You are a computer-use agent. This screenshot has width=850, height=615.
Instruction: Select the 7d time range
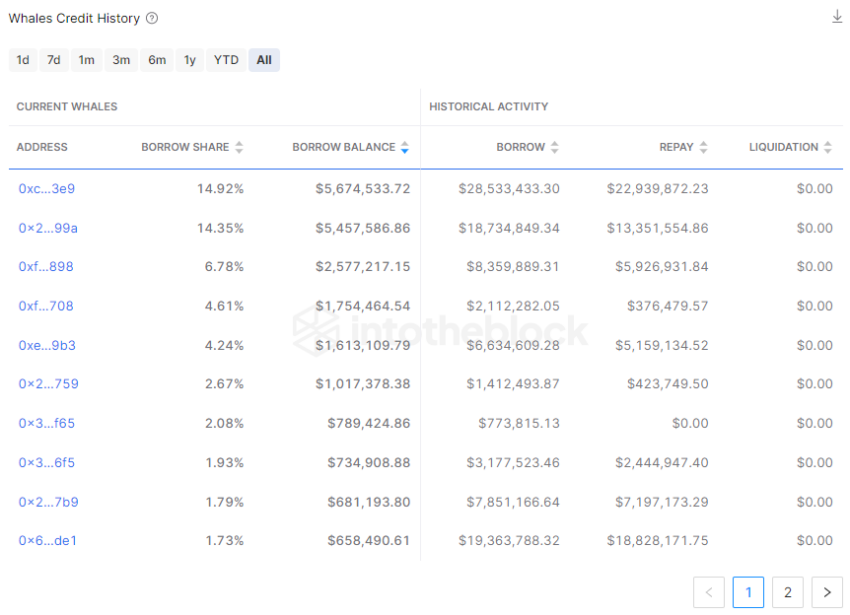coord(54,60)
